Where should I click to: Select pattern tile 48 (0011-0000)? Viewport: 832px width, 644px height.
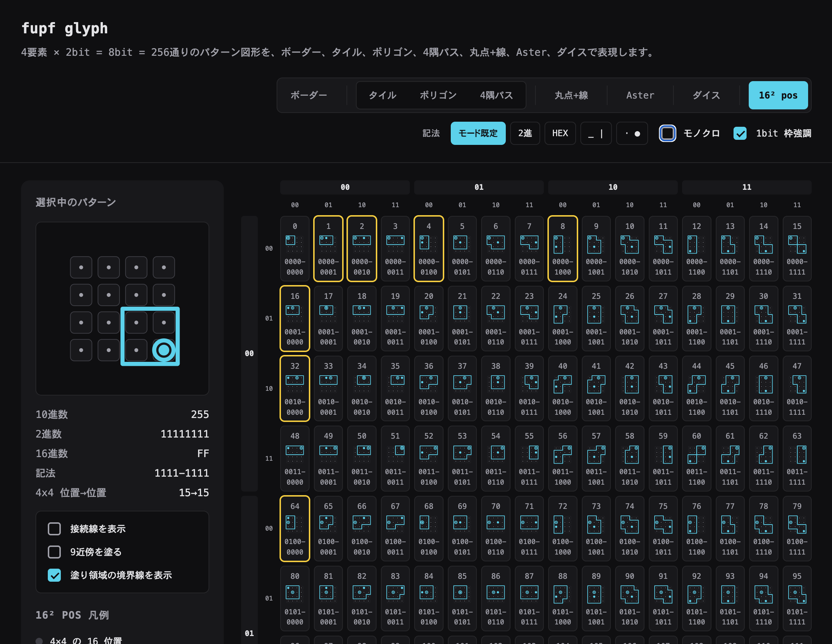point(294,459)
